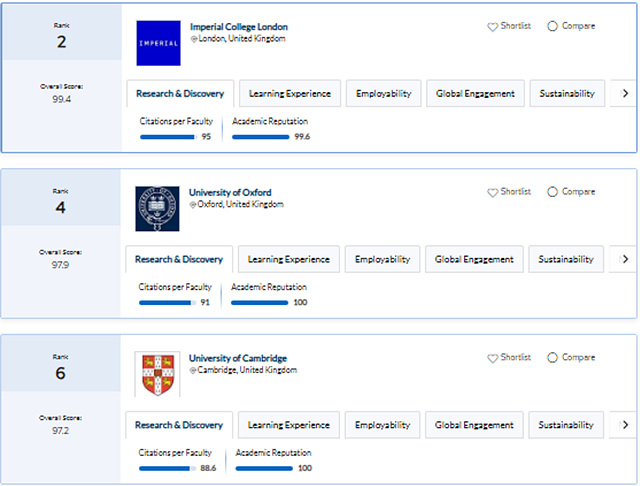640x486 pixels.
Task: Click the Oxford, United Kingdom location text
Action: click(240, 204)
